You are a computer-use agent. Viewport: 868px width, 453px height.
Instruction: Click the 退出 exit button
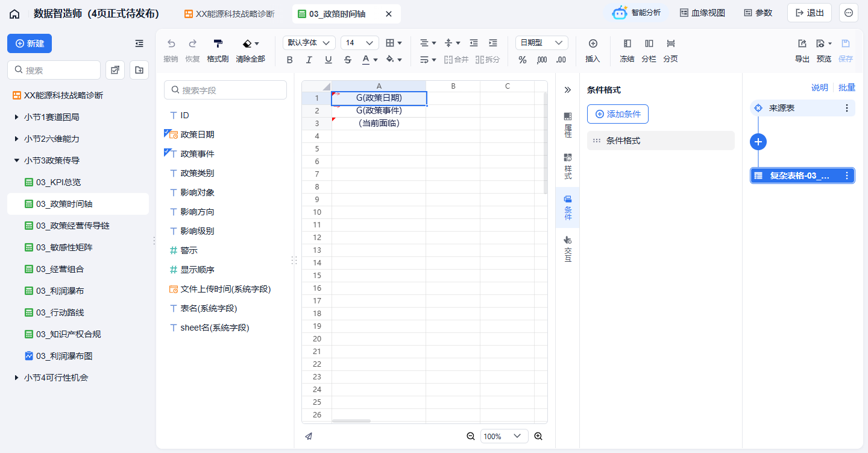click(x=810, y=13)
